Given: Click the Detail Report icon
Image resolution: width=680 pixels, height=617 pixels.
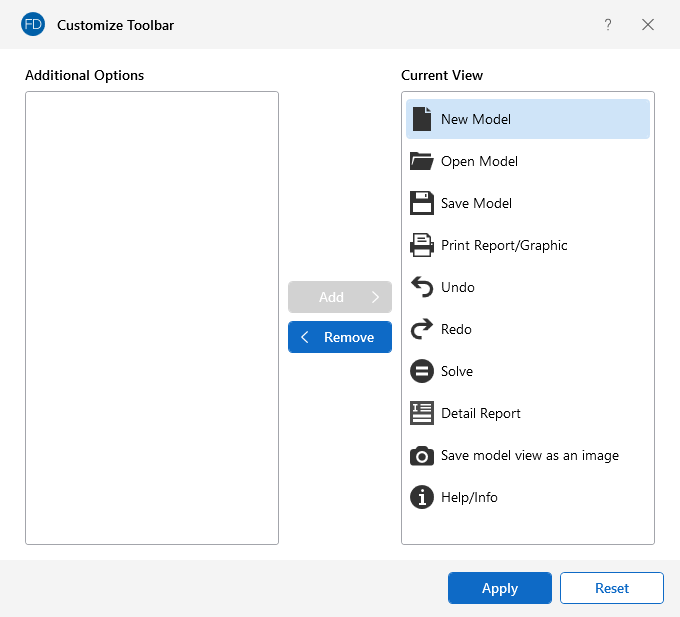Looking at the screenshot, I should [x=422, y=413].
